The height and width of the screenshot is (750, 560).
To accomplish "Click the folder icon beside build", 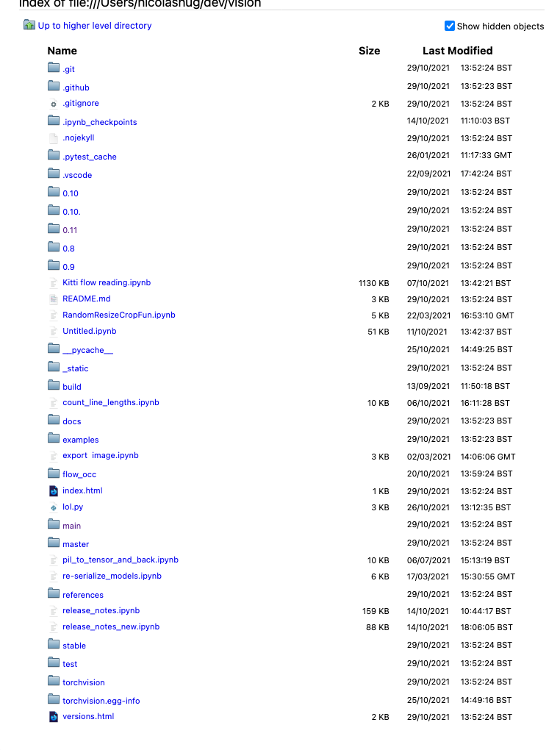I will click(x=54, y=385).
